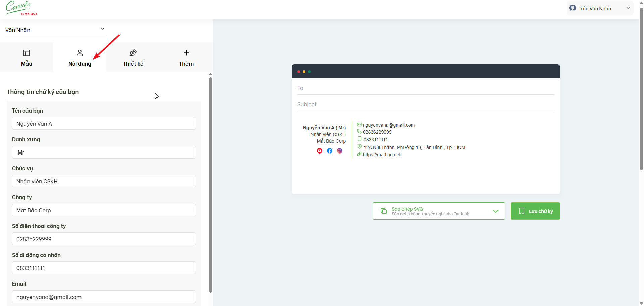Expand the Sao chép SVG options chevron
The image size is (644, 306).
pyautogui.click(x=496, y=211)
